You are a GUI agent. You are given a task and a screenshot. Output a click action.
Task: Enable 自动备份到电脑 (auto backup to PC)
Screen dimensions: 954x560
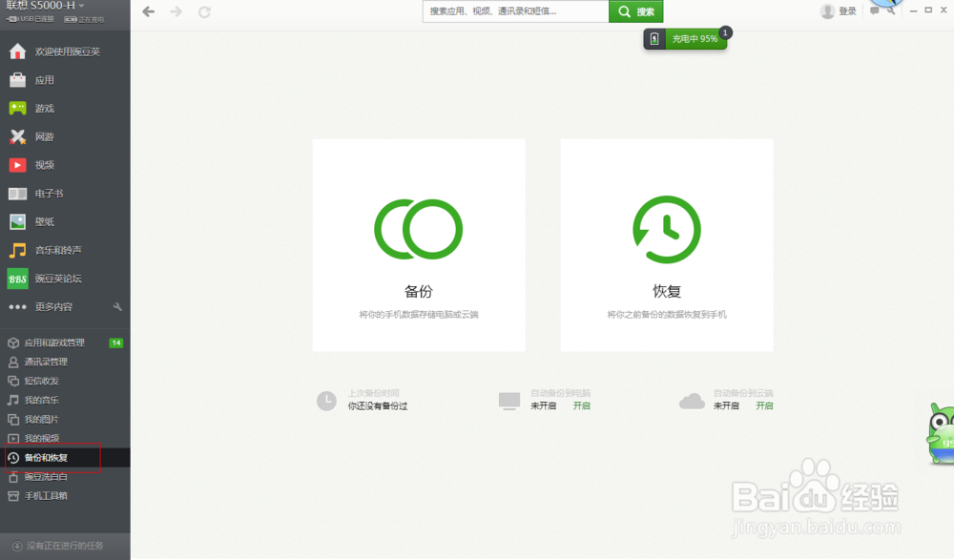pyautogui.click(x=582, y=405)
